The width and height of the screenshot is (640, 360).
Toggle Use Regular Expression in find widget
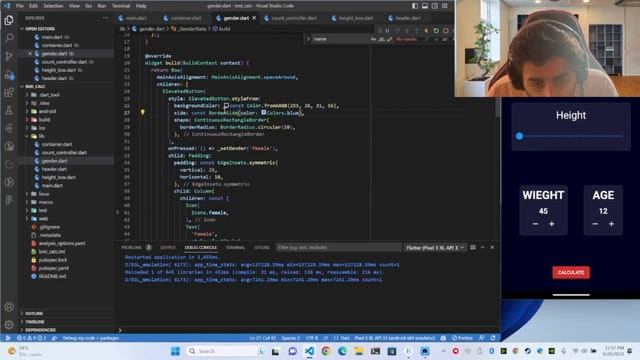[389, 39]
